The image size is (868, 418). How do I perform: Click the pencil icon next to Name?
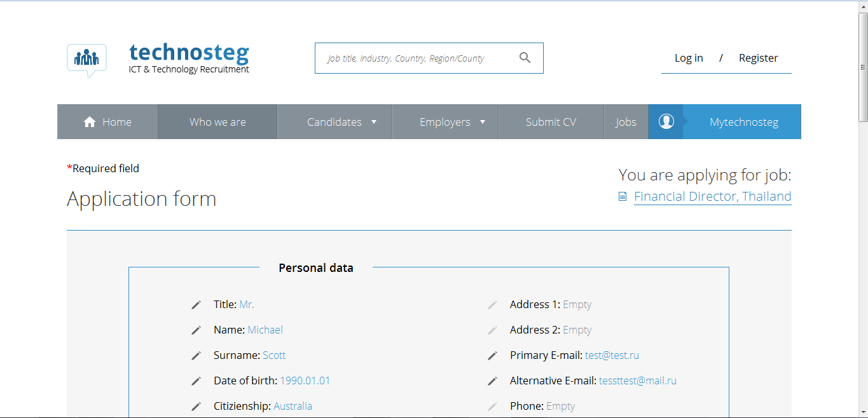pyautogui.click(x=196, y=330)
